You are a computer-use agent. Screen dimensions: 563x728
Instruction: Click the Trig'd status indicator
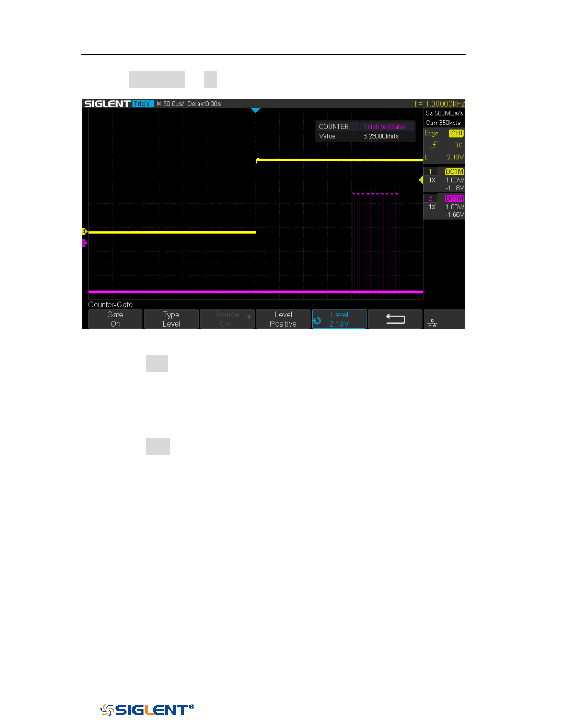pyautogui.click(x=142, y=104)
